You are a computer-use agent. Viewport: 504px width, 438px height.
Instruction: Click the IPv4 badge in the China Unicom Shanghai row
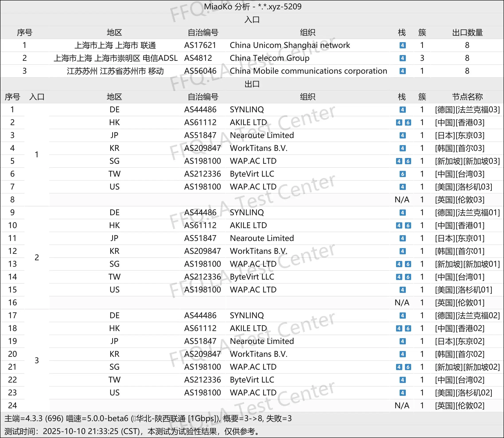(402, 45)
